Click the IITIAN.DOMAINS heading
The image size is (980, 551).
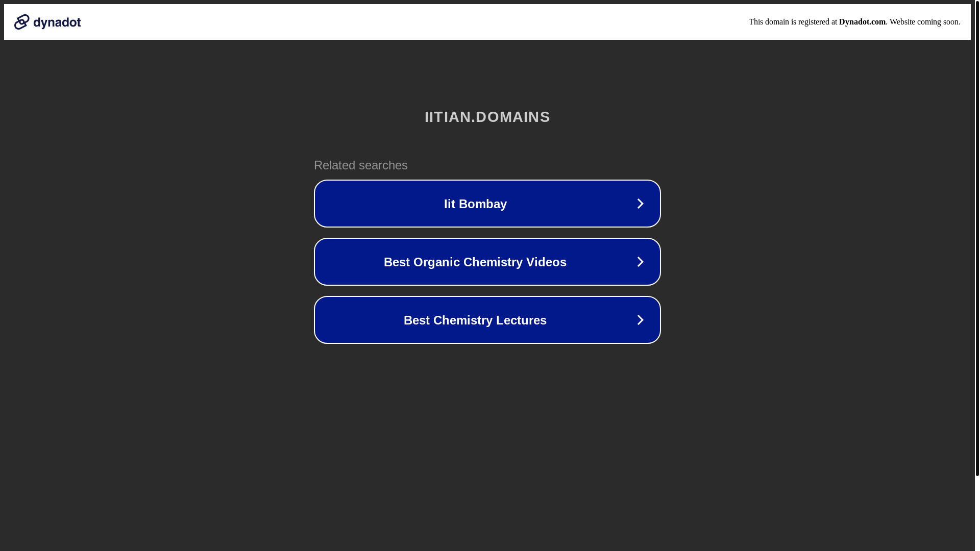tap(487, 117)
